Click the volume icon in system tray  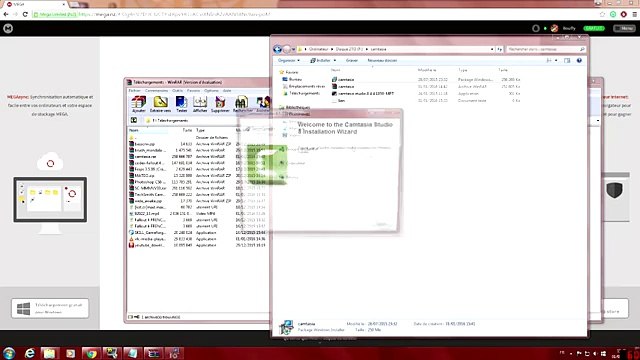coord(595,353)
